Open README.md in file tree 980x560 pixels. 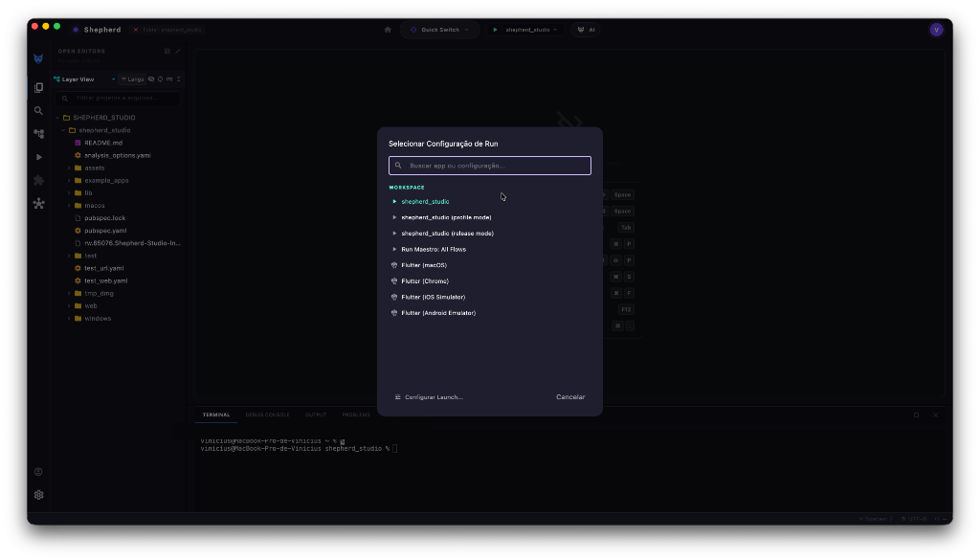tap(103, 143)
